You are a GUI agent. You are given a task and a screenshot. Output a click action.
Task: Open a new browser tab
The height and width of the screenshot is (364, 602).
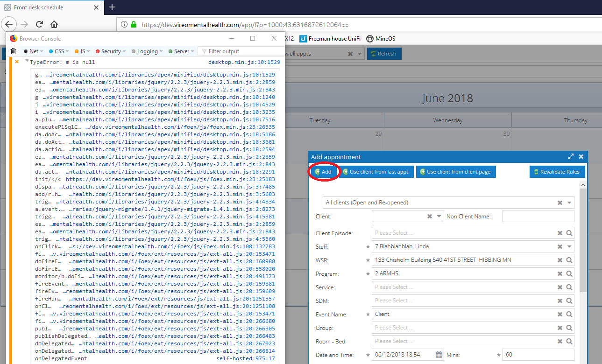112,7
